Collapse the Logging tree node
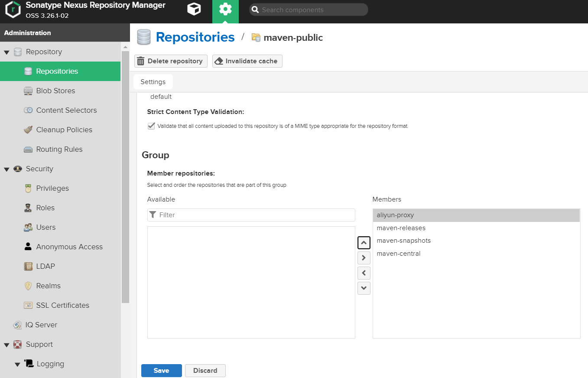588x378 pixels. (17, 365)
